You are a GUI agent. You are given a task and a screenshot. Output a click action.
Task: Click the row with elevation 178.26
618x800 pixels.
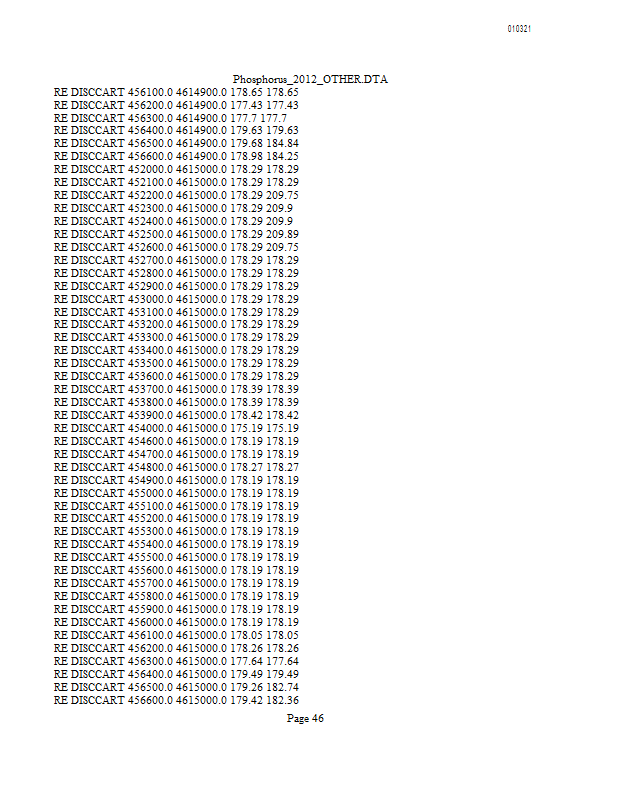coord(176,648)
